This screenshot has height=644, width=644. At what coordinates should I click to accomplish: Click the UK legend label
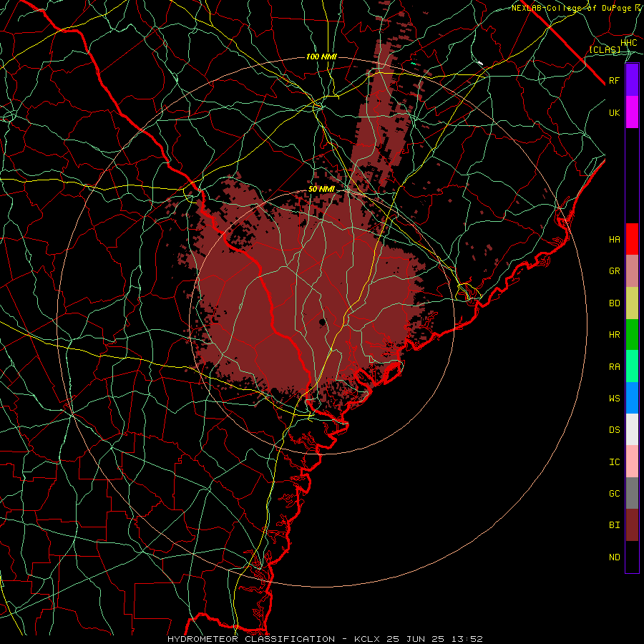[x=614, y=112]
